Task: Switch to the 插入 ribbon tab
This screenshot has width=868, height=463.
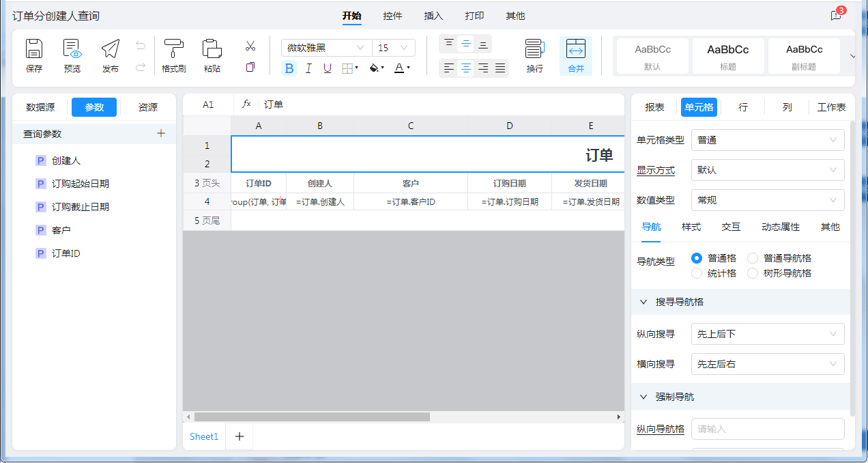Action: (433, 16)
